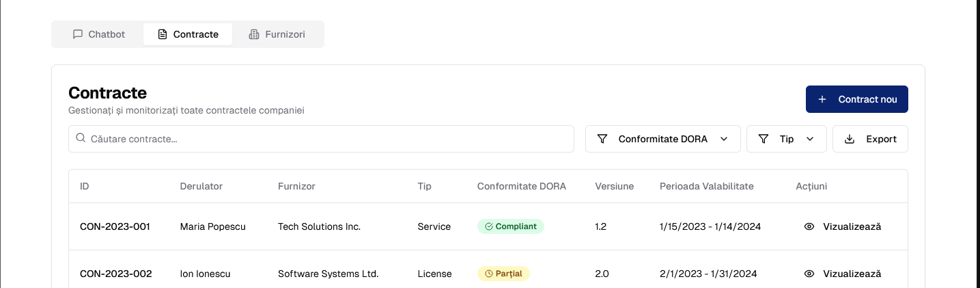Click the download icon on the Export button

coord(850,139)
